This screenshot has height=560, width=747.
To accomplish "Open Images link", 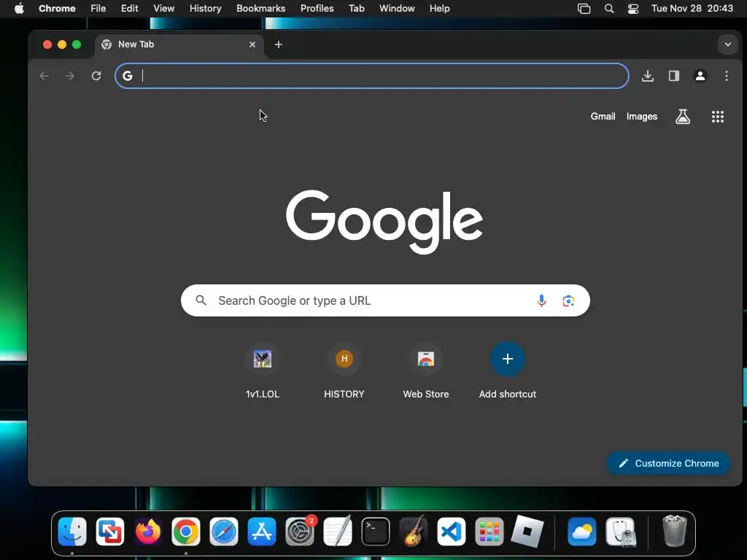I will (x=642, y=116).
